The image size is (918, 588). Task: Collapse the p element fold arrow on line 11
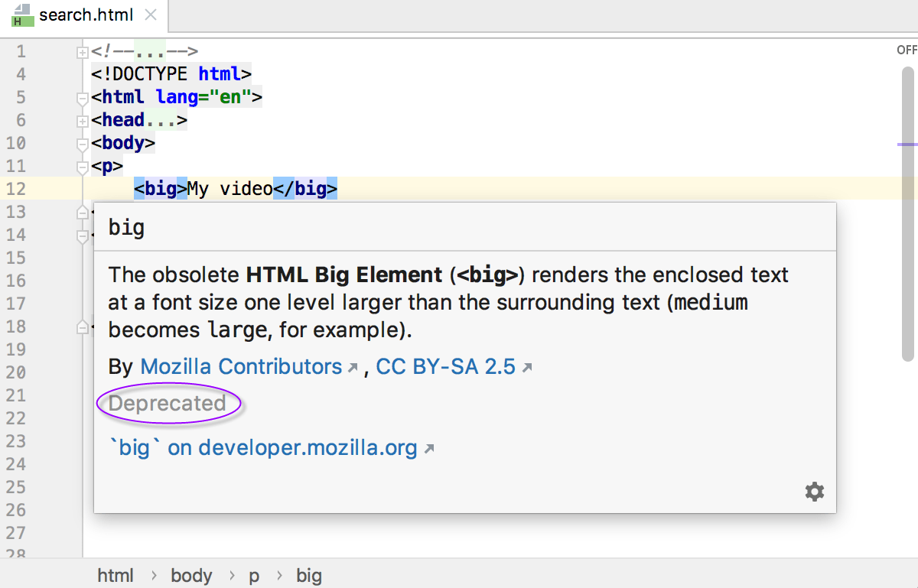click(82, 166)
